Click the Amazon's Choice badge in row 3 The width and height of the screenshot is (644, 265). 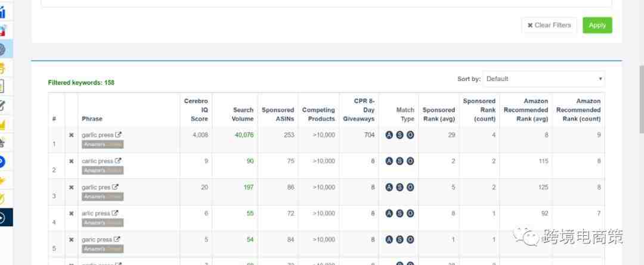(103, 197)
